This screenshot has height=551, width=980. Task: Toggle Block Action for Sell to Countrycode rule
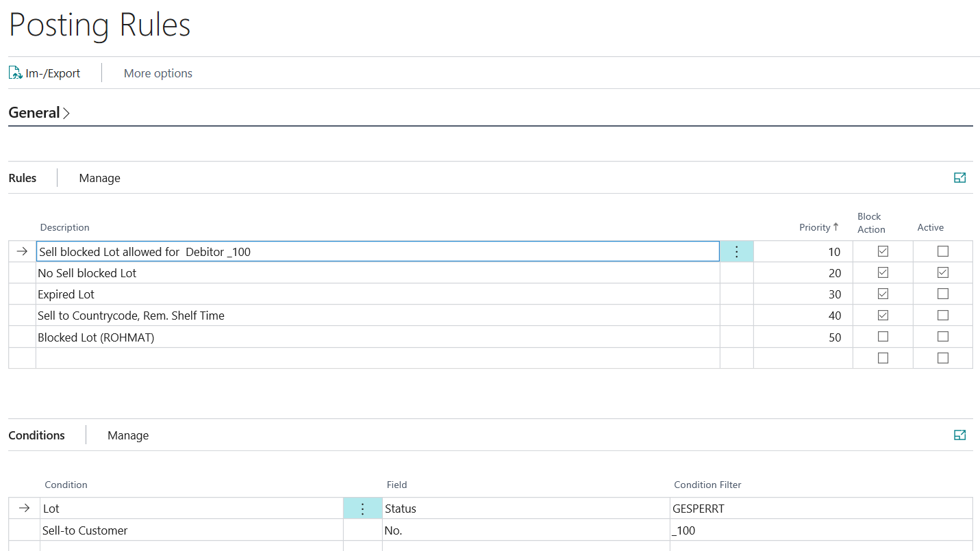tap(883, 316)
